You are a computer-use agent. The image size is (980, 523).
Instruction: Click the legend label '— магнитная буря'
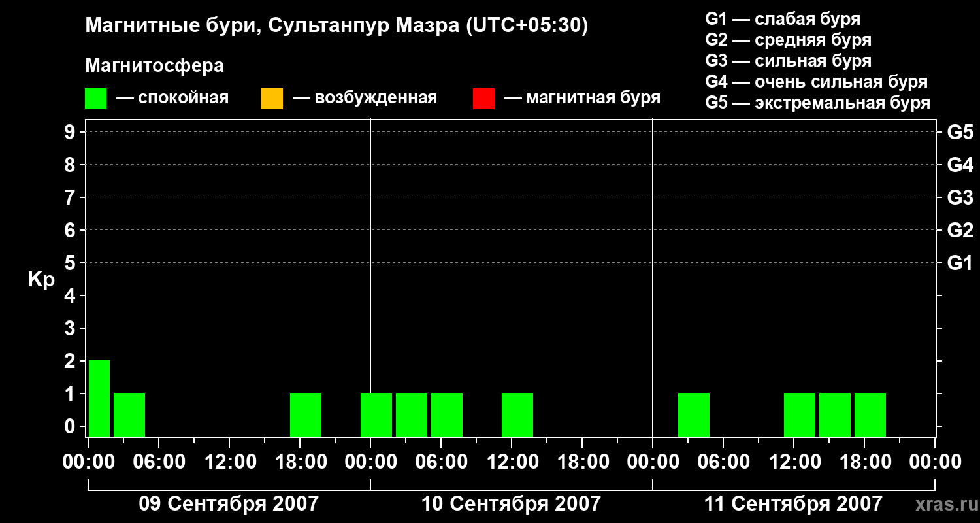pyautogui.click(x=583, y=99)
